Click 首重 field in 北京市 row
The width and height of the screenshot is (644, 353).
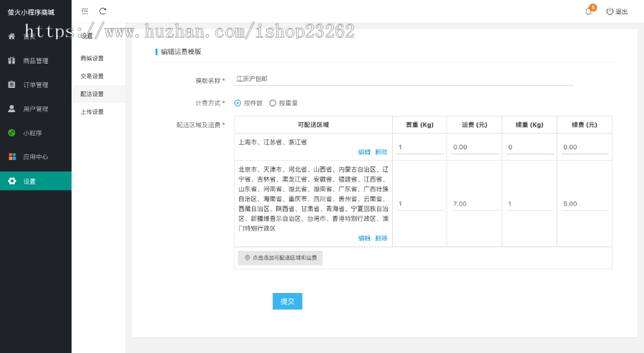(420, 204)
